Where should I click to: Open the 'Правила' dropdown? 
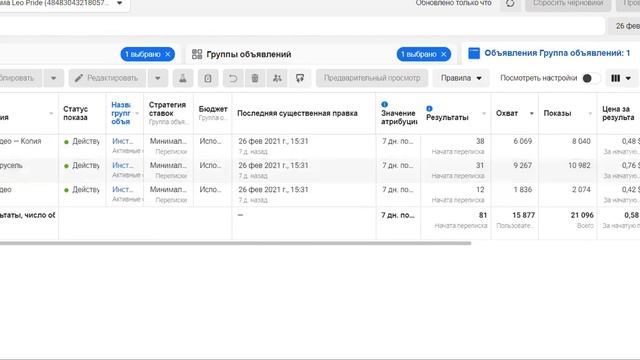click(x=461, y=78)
